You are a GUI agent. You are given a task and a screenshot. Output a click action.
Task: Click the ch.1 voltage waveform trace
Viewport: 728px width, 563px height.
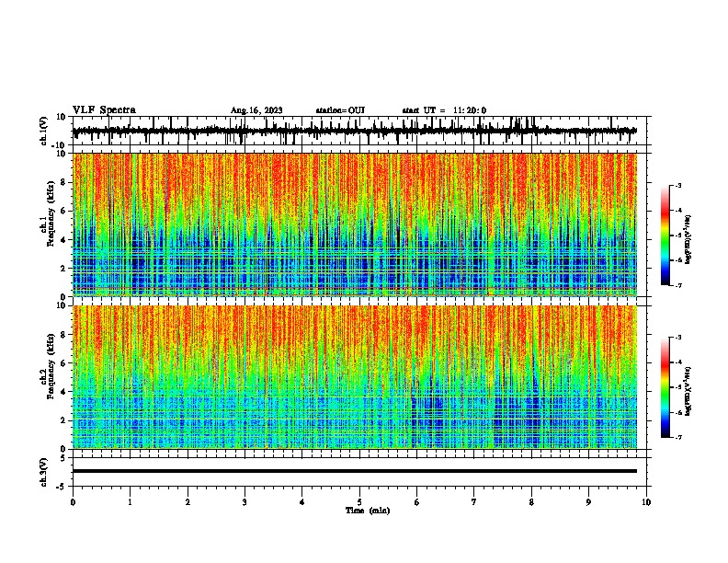tap(355, 131)
